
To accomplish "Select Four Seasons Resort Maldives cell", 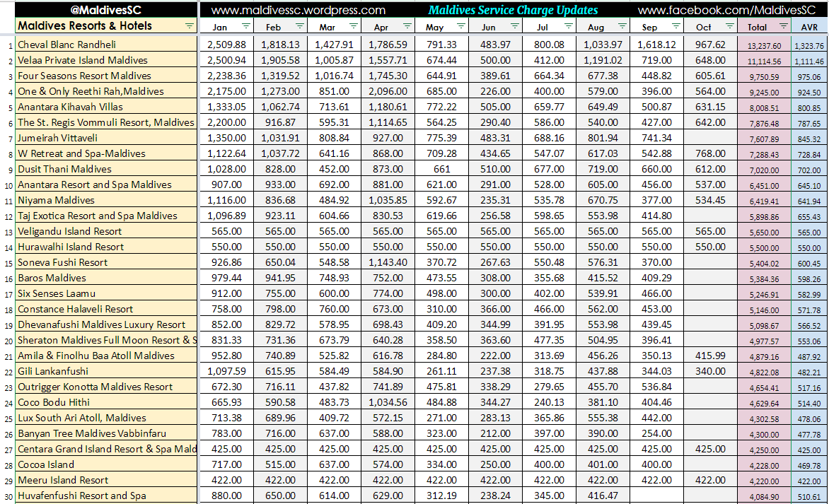I will pyautogui.click(x=106, y=76).
